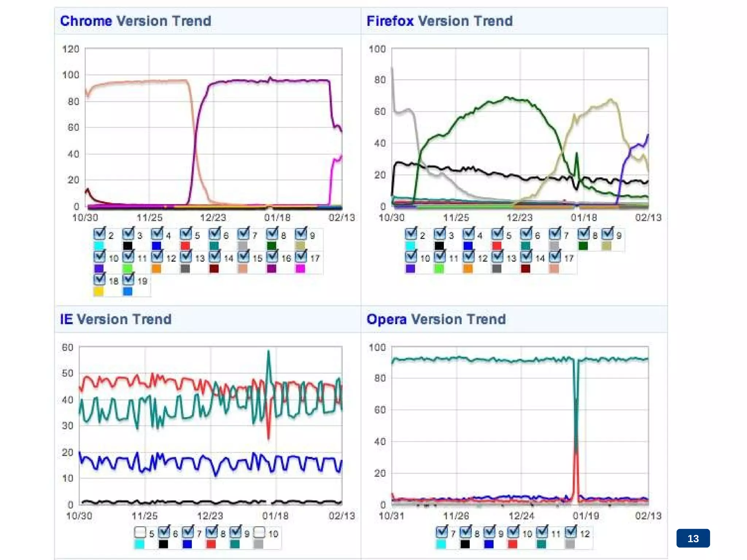Image resolution: width=747 pixels, height=560 pixels.
Task: Uncheck Firefox version 8 checkbox
Action: 583,233
